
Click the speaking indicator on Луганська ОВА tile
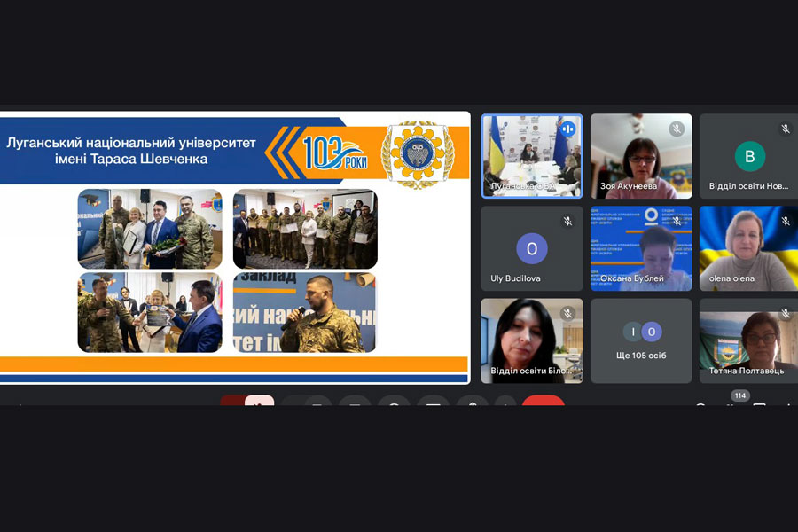tap(568, 129)
